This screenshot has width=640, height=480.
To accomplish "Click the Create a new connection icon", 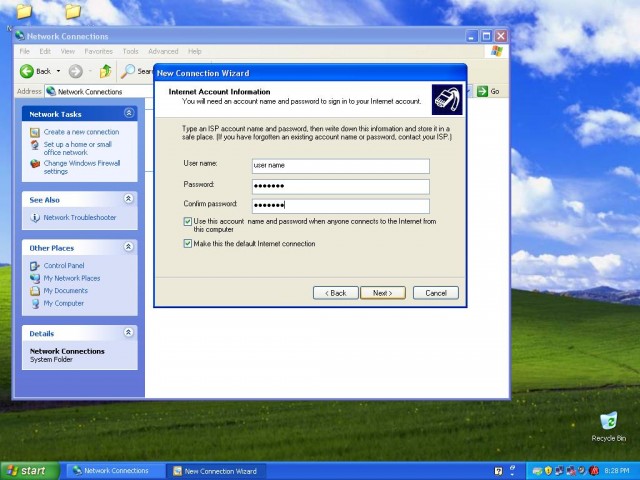I will click(35, 132).
